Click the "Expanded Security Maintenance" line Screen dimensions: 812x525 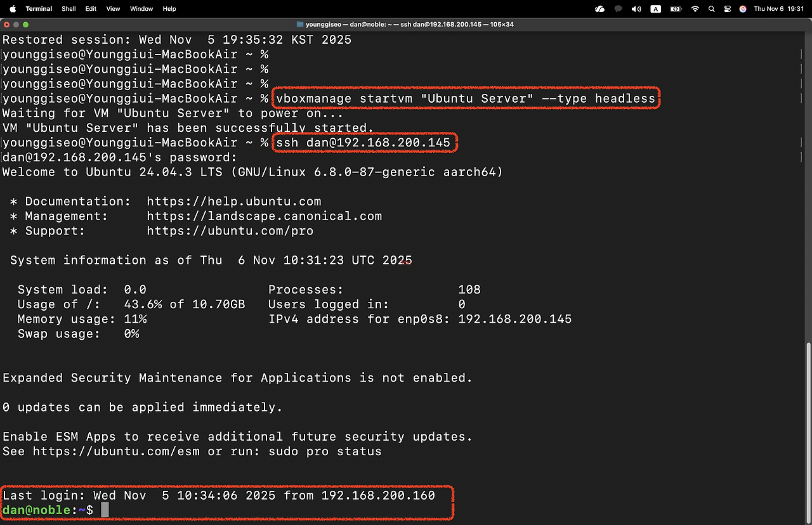click(x=238, y=378)
